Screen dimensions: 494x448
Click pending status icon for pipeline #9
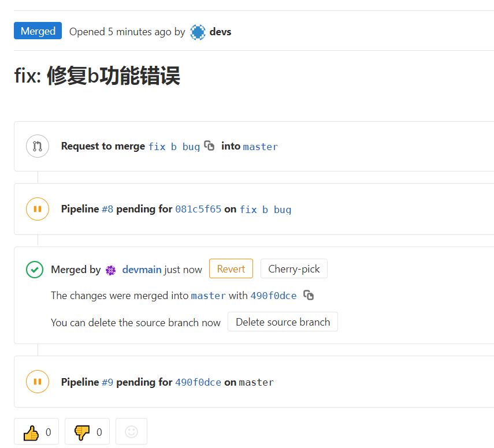point(38,382)
